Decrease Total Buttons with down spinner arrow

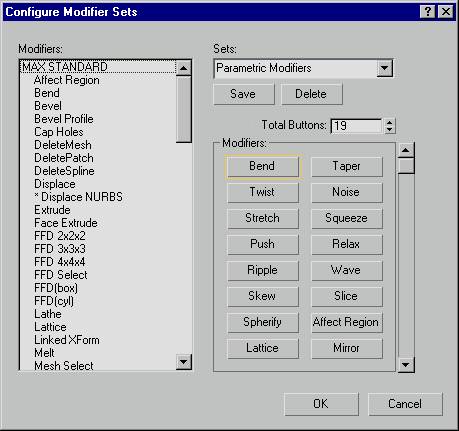[389, 130]
